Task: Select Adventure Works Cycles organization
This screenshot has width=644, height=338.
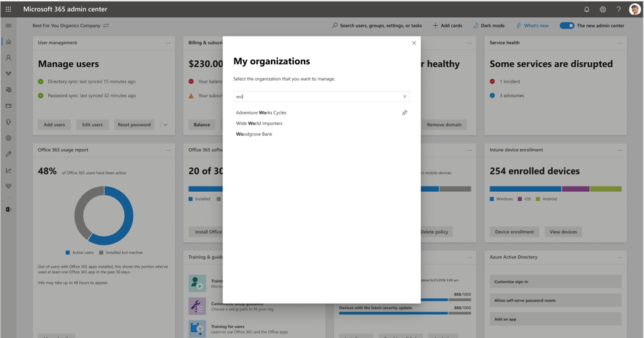Action: tap(261, 112)
